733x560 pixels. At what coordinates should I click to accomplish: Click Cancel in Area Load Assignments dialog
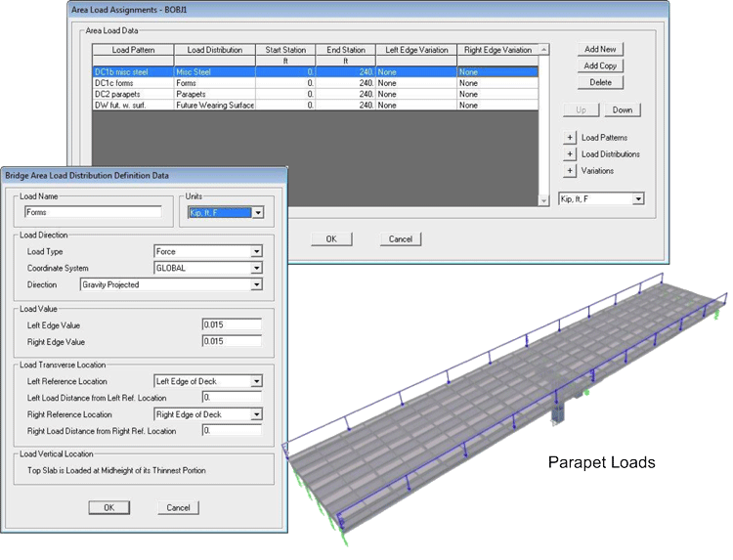400,239
